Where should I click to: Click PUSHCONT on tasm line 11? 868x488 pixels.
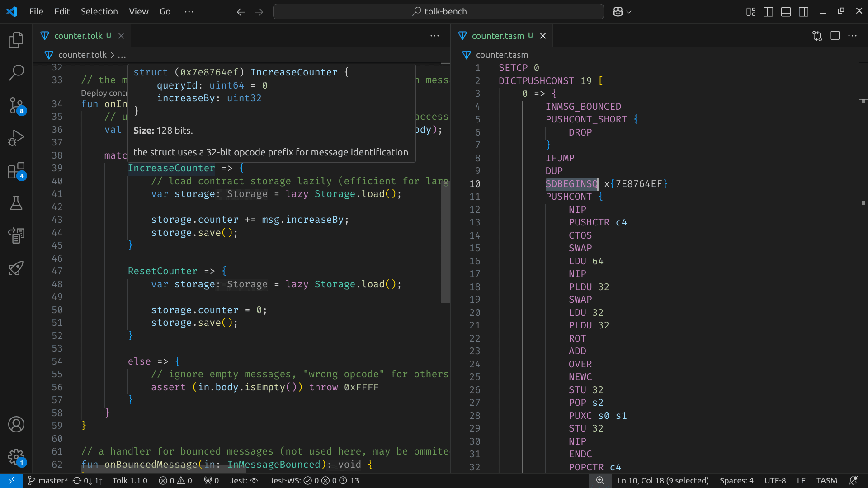(x=568, y=197)
